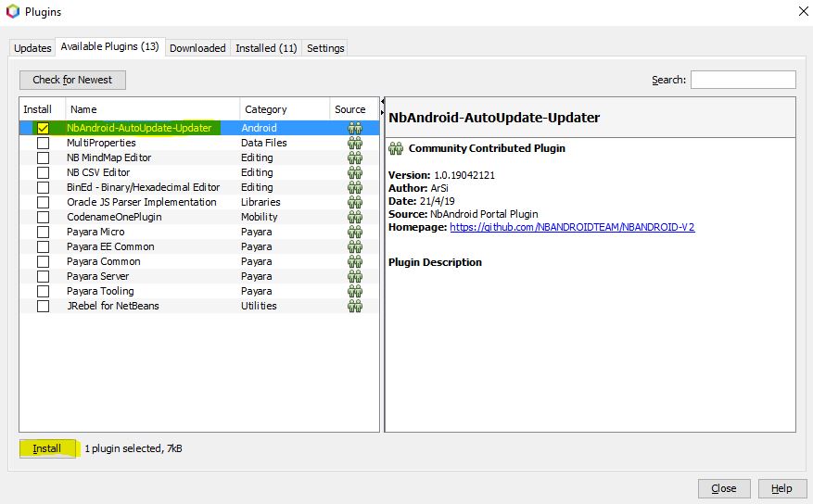Image resolution: width=813 pixels, height=504 pixels.
Task: Click into the Search field
Action: click(743, 80)
